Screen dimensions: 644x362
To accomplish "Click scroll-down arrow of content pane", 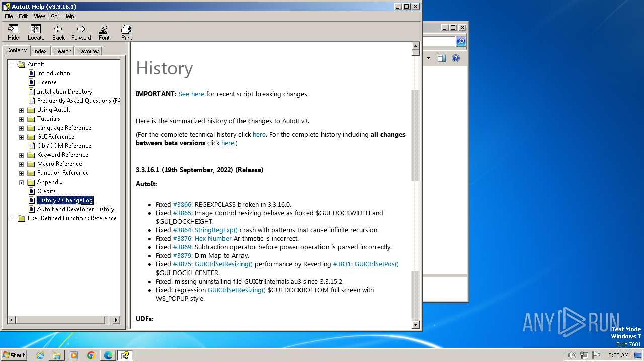I will [416, 325].
